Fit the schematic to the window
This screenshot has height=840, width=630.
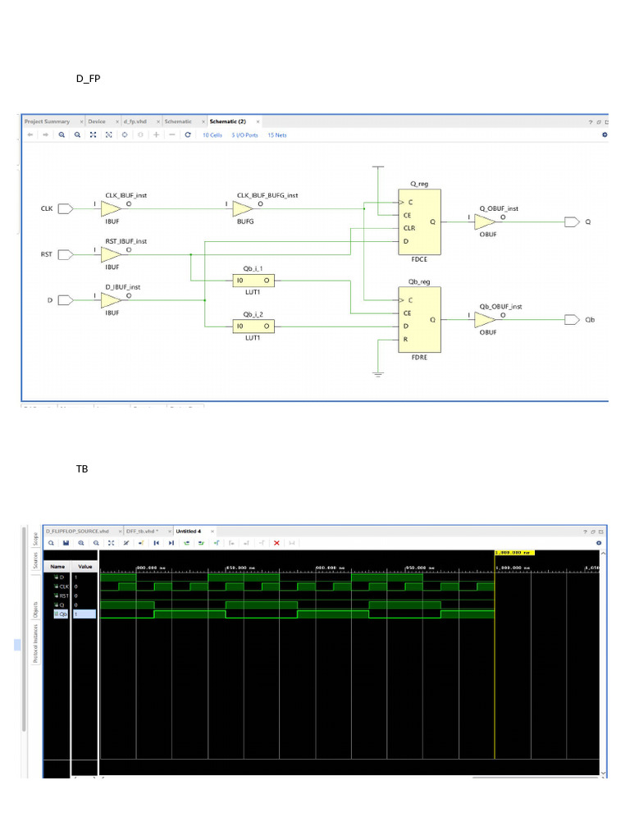pyautogui.click(x=94, y=135)
